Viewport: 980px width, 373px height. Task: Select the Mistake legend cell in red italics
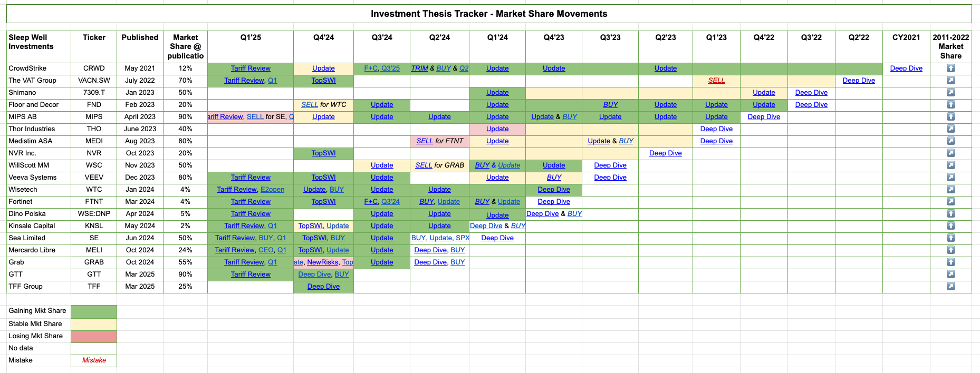[94, 360]
